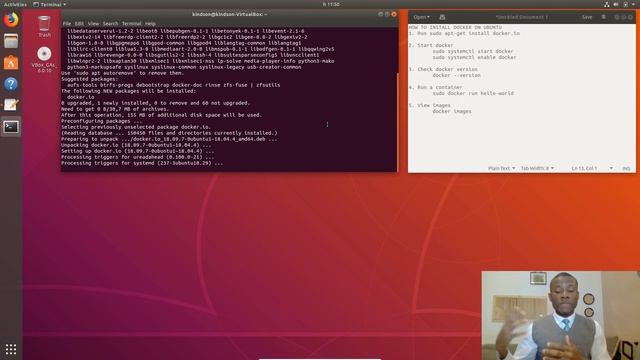Open the Files manager dock icon
This screenshot has height=360, width=640.
11,41
